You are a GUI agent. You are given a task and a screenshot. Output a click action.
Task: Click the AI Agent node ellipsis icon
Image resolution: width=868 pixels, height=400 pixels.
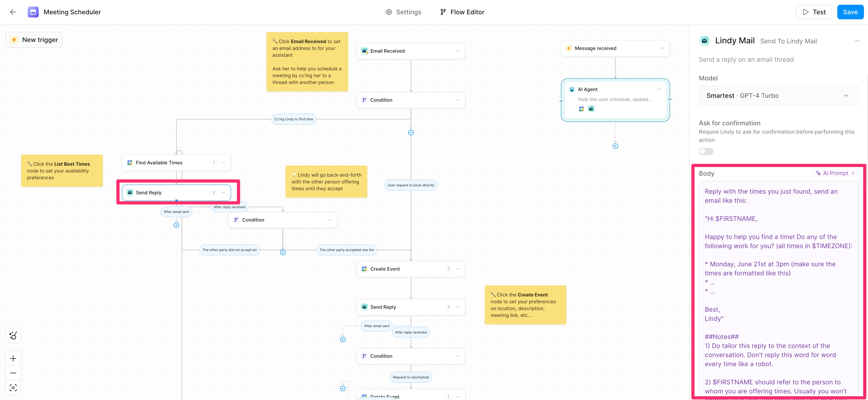coord(659,89)
